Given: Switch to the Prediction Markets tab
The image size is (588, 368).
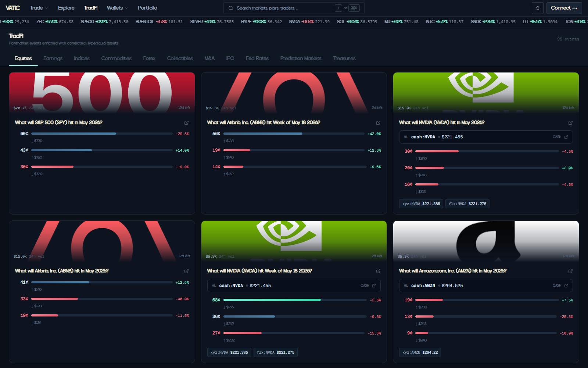Looking at the screenshot, I should 301,58.
